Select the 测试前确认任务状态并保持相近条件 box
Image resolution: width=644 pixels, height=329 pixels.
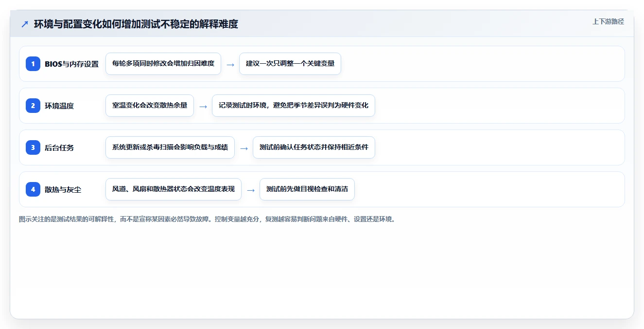314,147
